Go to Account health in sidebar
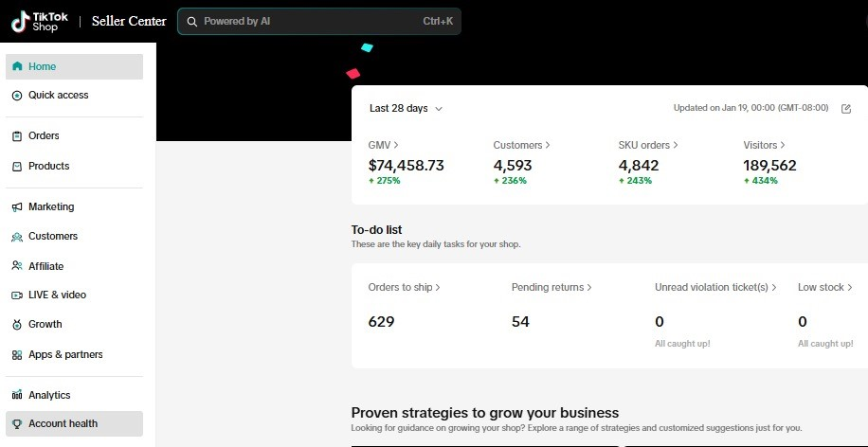The height and width of the screenshot is (447, 868). pyautogui.click(x=63, y=423)
